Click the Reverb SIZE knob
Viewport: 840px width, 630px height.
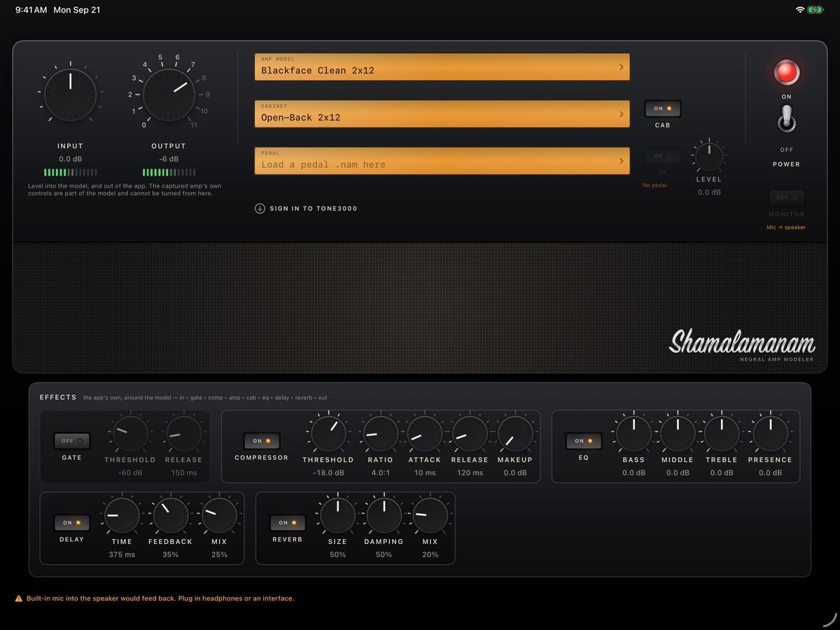(337, 515)
